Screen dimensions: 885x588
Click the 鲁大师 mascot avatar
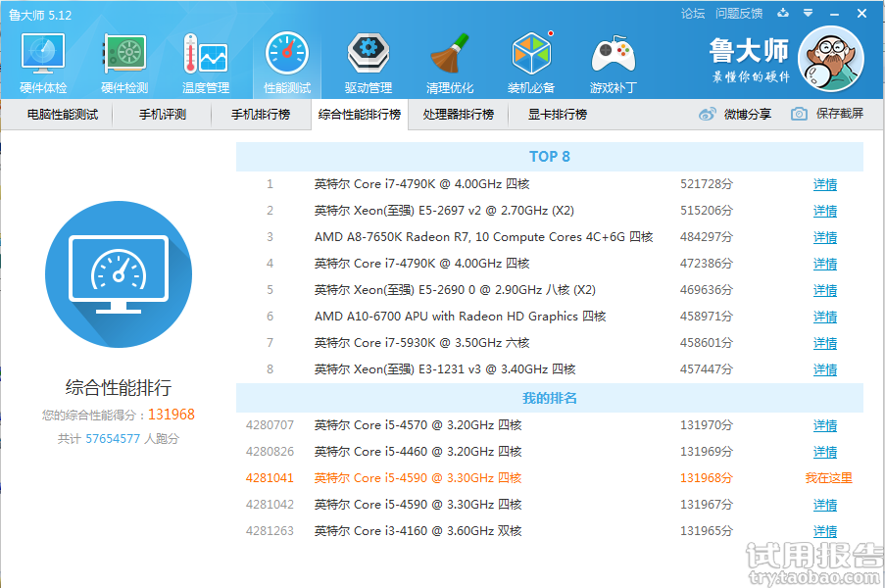(831, 59)
